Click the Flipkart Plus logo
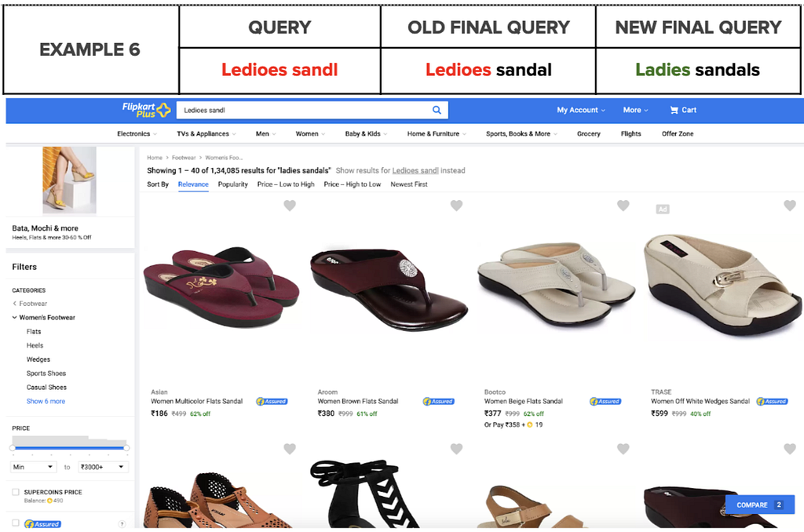This screenshot has height=532, width=804. pos(146,110)
